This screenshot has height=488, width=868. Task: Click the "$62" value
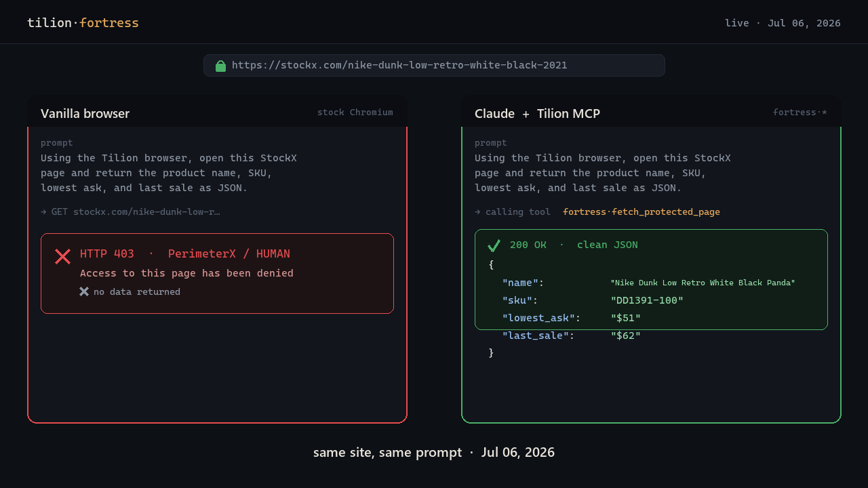click(x=625, y=335)
